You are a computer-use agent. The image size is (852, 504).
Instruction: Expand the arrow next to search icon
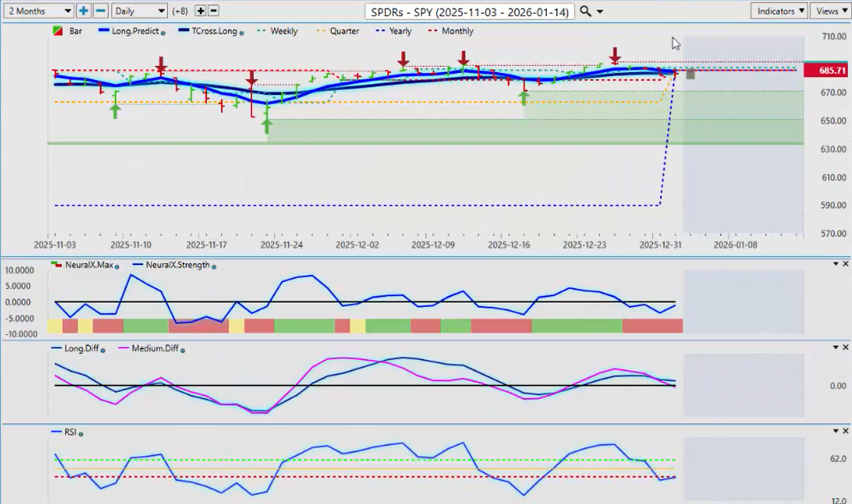pyautogui.click(x=600, y=12)
